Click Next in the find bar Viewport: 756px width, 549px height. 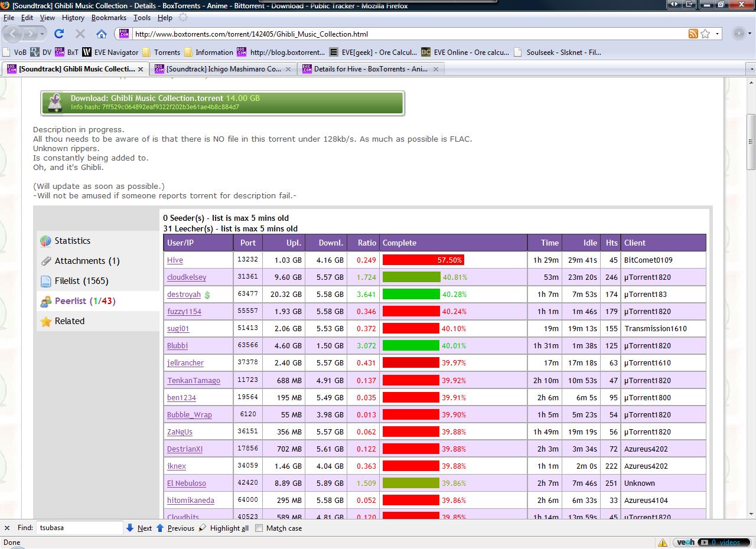139,528
